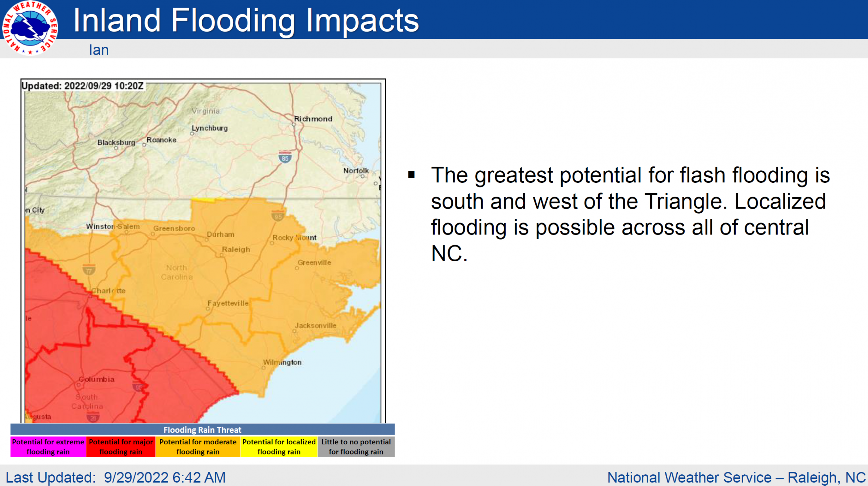Click the map Updated timestamp label
The image size is (868, 486).
click(82, 86)
